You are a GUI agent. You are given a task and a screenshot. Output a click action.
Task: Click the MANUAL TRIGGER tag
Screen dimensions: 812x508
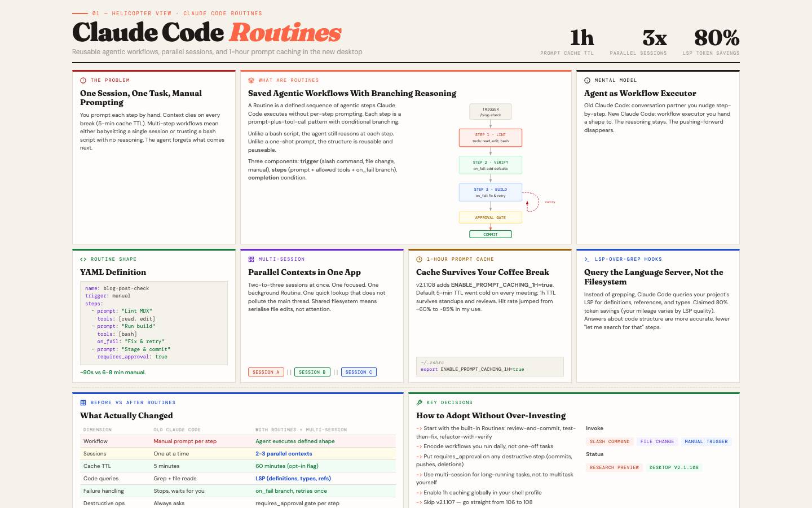tap(706, 441)
